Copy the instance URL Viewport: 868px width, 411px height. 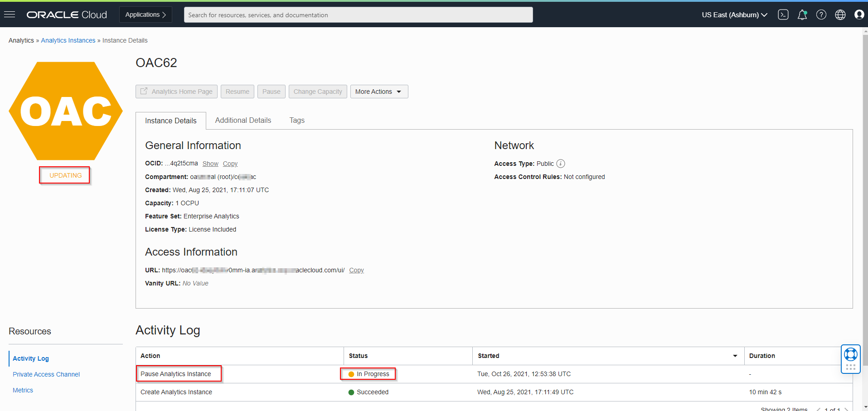(x=356, y=270)
